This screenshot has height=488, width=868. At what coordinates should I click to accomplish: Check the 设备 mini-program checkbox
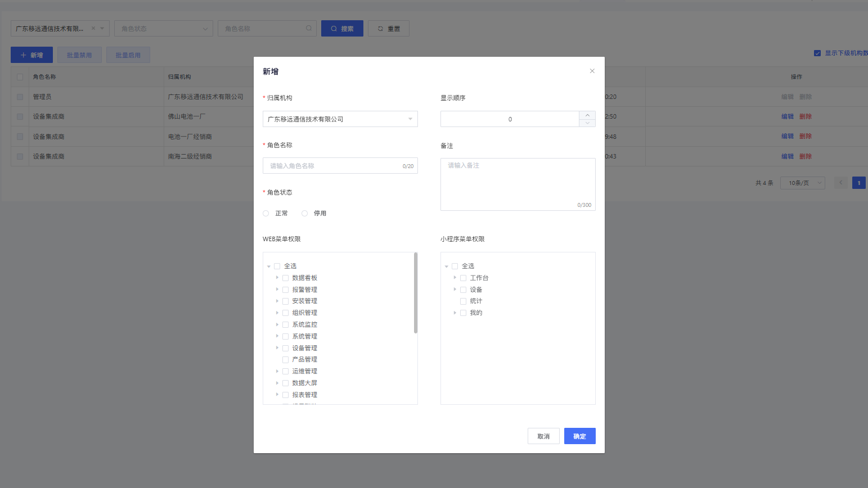pos(464,290)
